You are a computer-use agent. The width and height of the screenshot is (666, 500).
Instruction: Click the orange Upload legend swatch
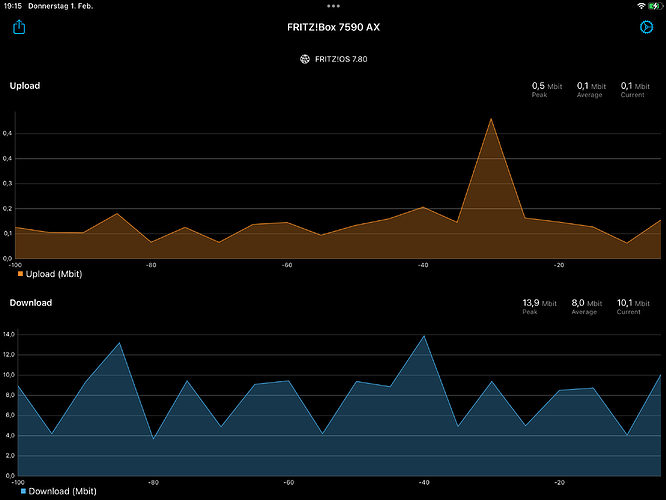tap(20, 274)
